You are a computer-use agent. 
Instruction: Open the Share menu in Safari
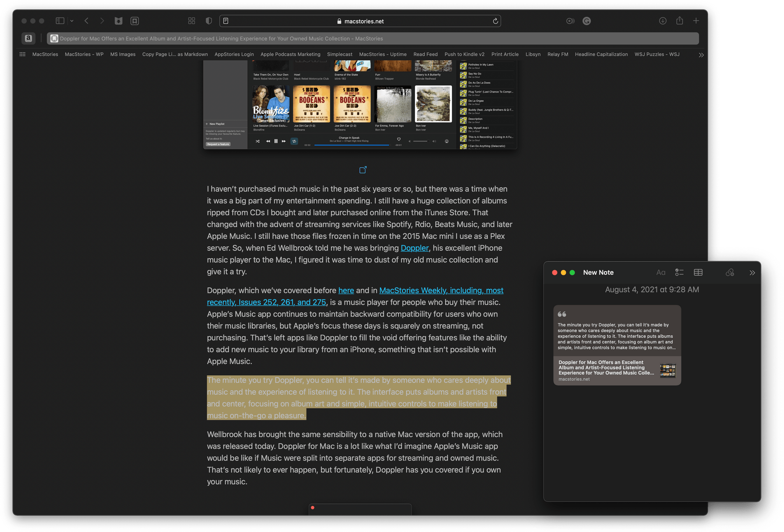click(x=679, y=21)
